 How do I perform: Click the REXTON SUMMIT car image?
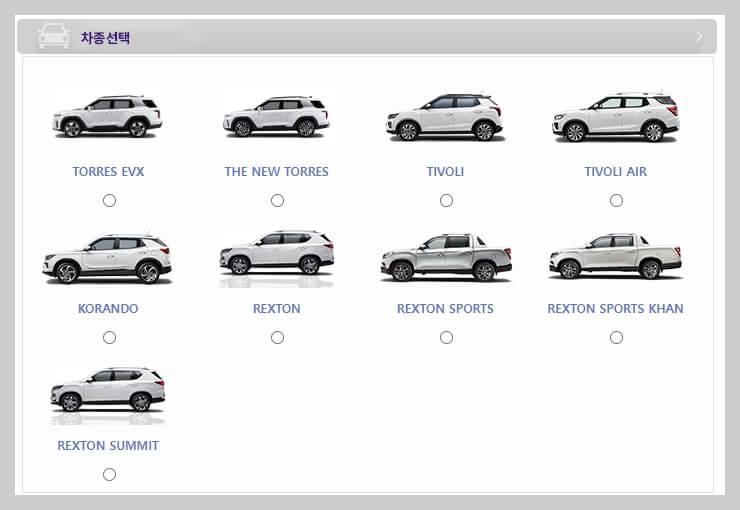(x=108, y=394)
